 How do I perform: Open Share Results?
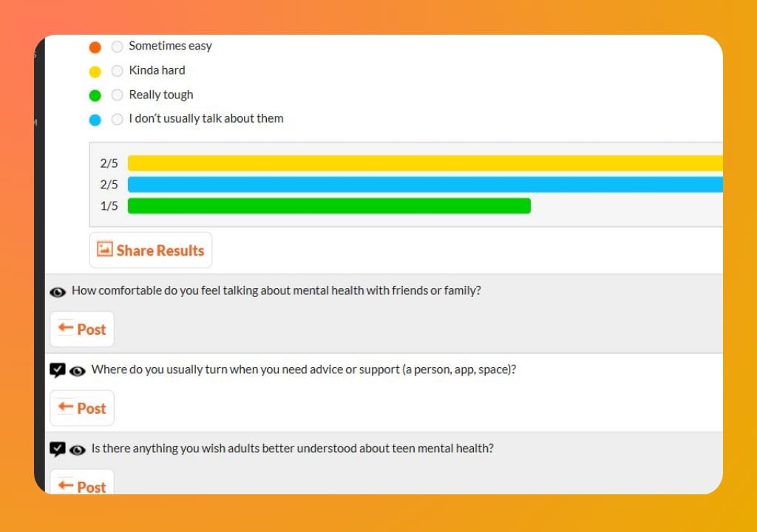pos(150,250)
